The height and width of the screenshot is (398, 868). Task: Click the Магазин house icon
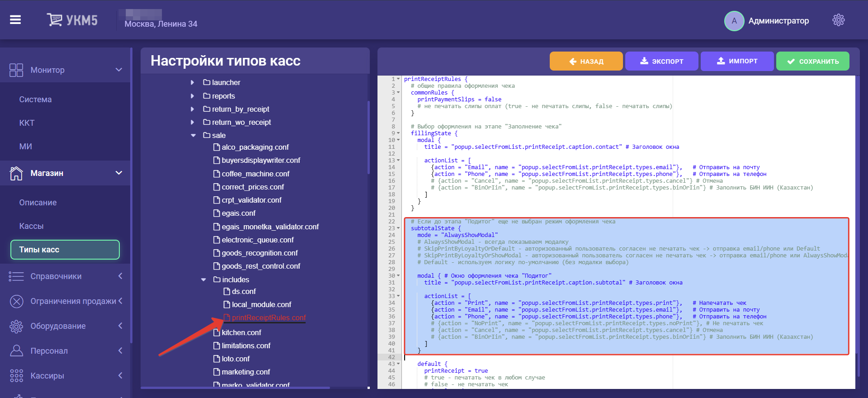point(16,173)
